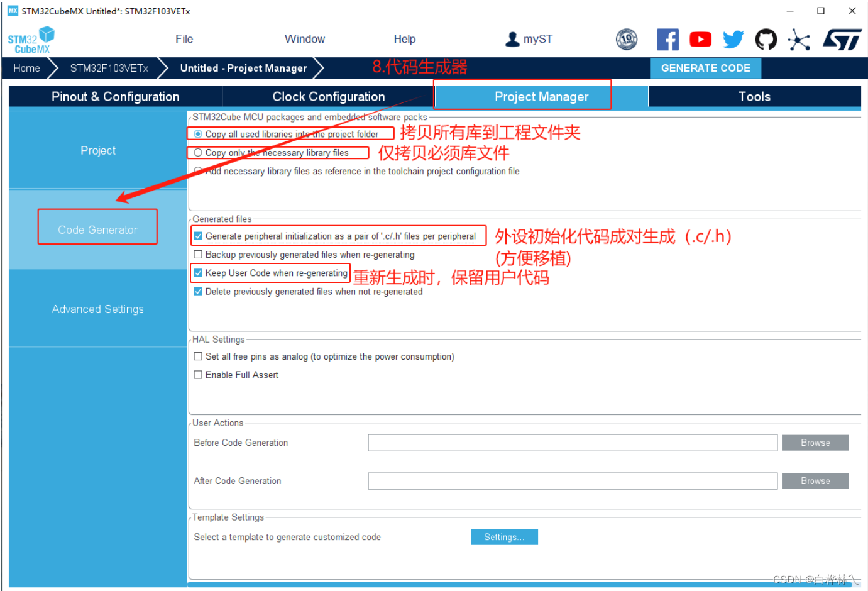This screenshot has height=591, width=868.
Task: Browse for After Code Generation script
Action: pos(815,481)
